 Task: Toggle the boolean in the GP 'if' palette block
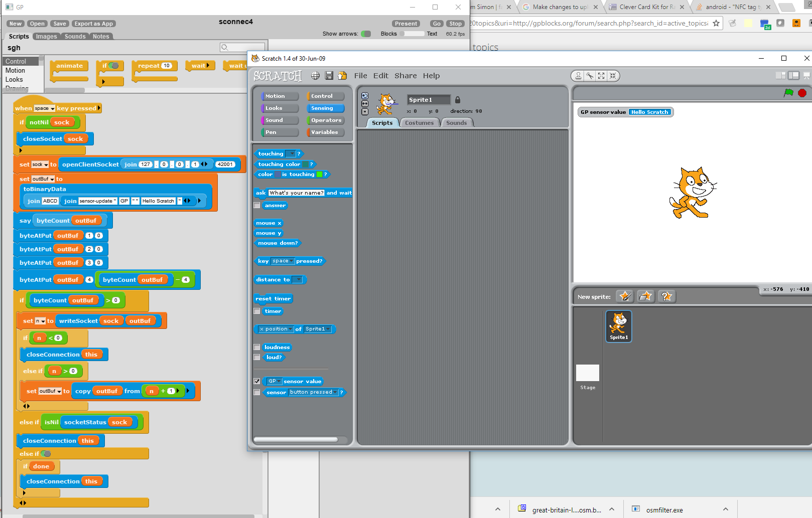tap(114, 66)
